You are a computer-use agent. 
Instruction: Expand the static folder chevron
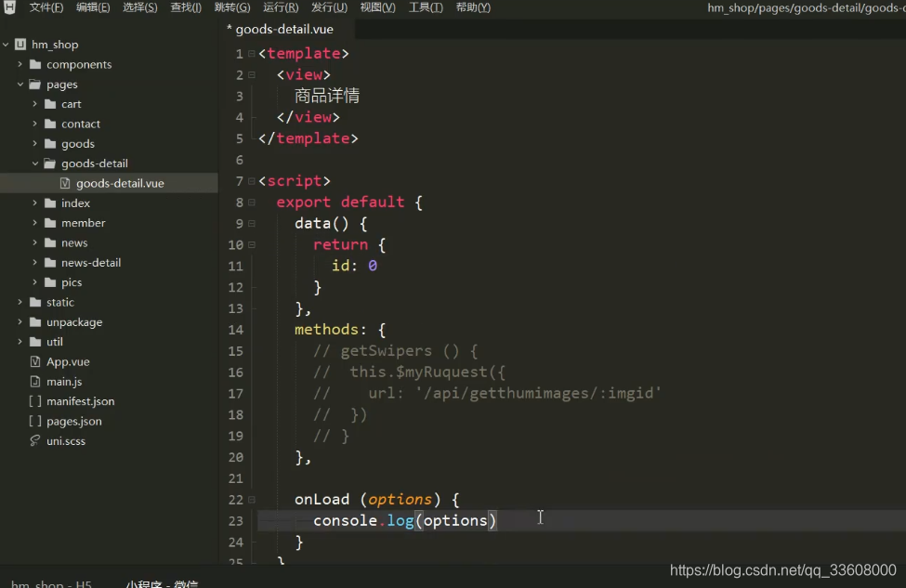[x=20, y=302]
